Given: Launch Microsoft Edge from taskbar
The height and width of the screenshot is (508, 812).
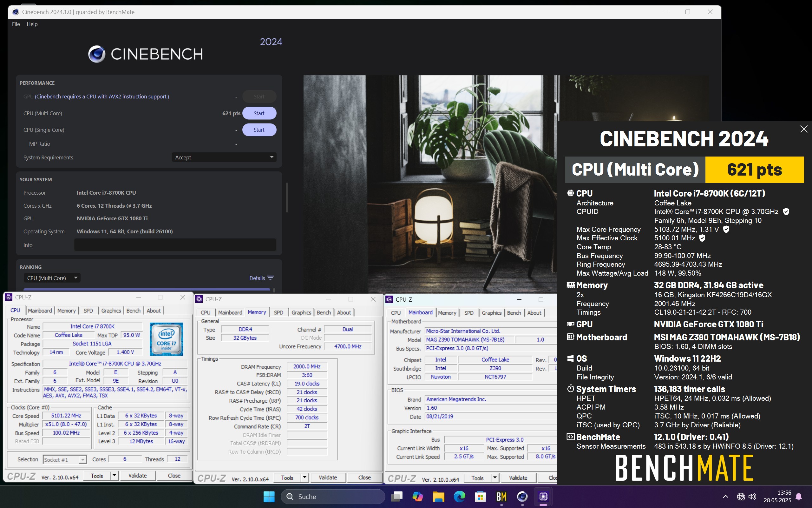Looking at the screenshot, I should tap(459, 496).
